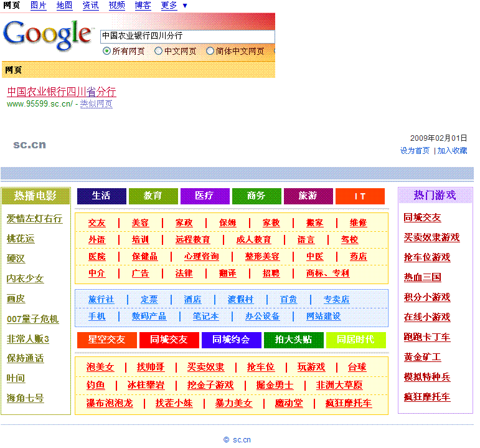Click the 挖金子游戏 link
480x448 pixels.
210,385
